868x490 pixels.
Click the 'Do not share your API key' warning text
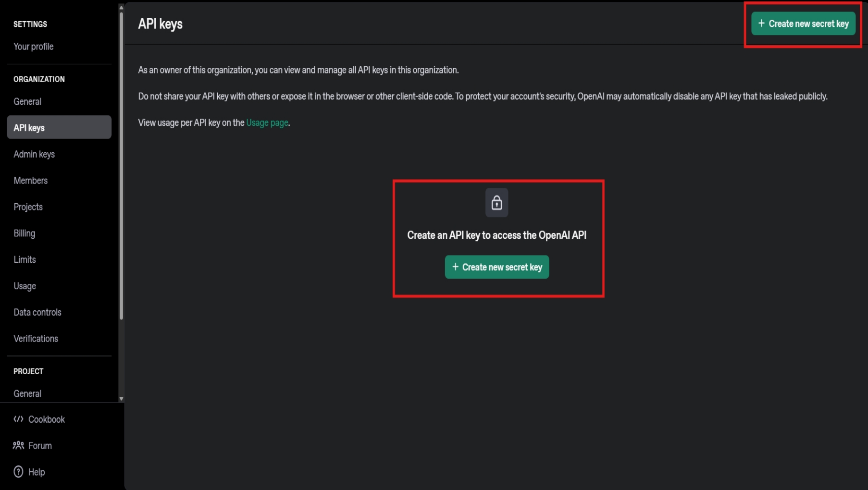click(483, 97)
